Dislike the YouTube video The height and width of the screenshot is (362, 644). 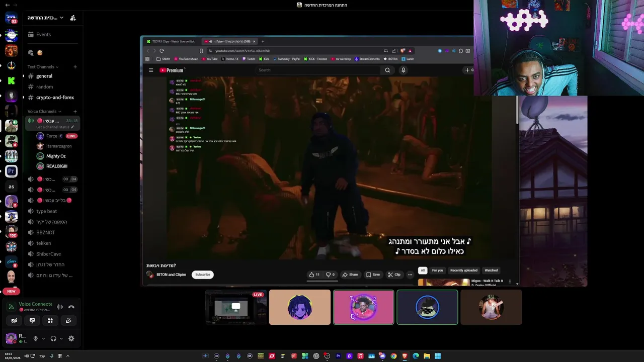coord(330,275)
